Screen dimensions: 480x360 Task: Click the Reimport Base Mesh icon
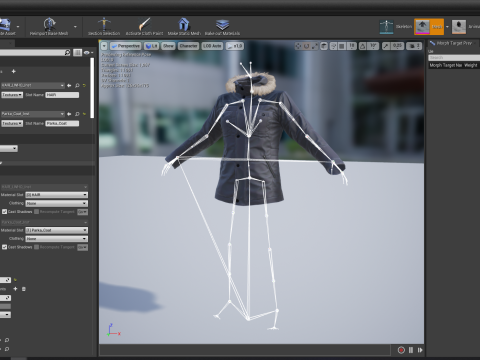(x=49, y=24)
